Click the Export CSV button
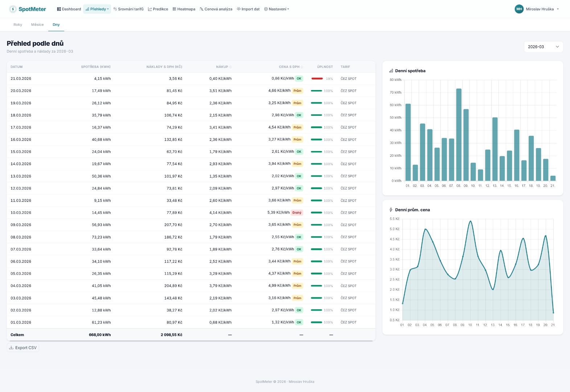The height and width of the screenshot is (392, 570). tap(23, 348)
